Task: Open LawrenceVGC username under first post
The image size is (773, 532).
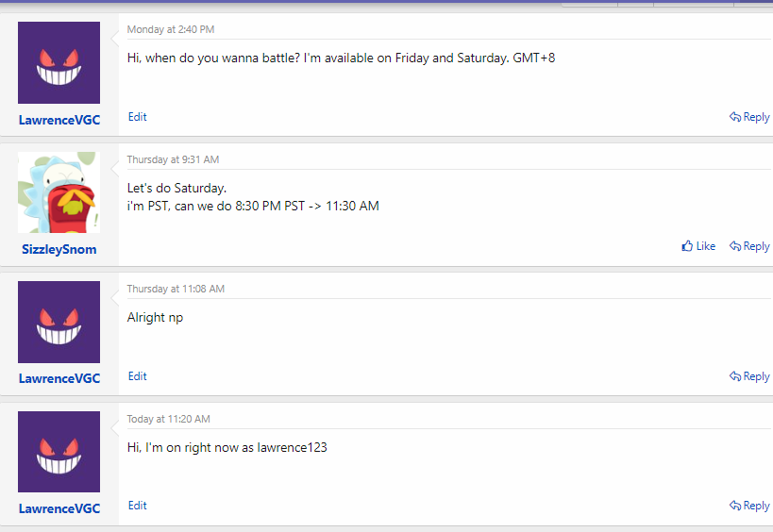Action: 59,120
